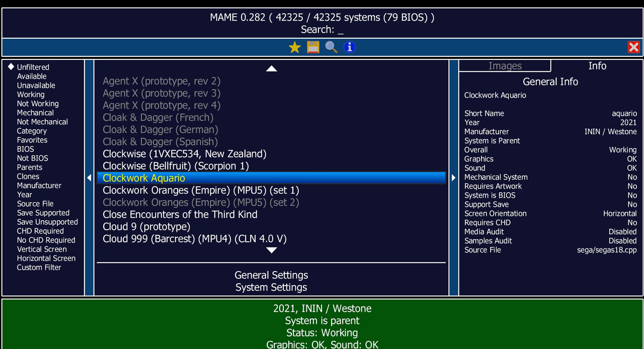Viewport: 644px width, 349px height.
Task: Select Cloud 999 (Barcrest) (MPU4) (CLN 4.0 V)
Action: tap(271, 239)
